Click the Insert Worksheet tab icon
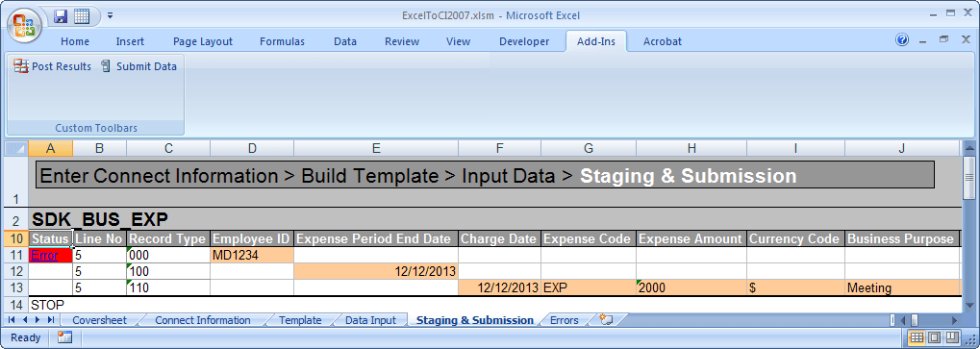This screenshot has width=980, height=349. click(x=605, y=319)
